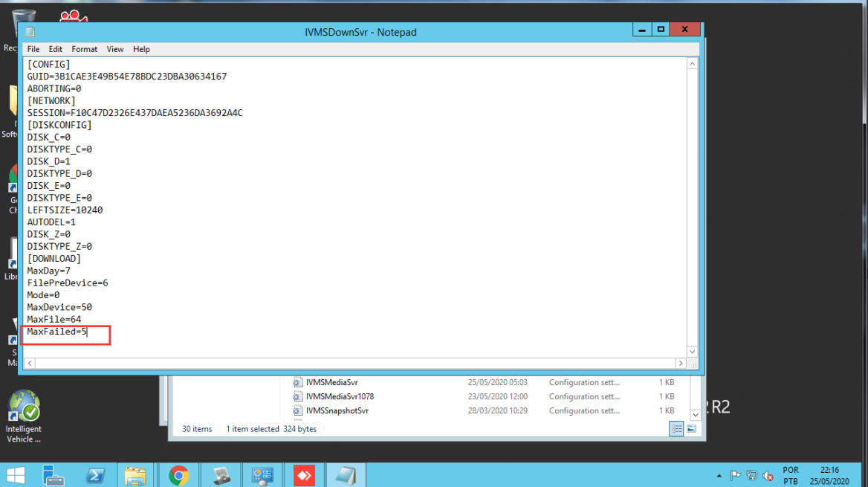
Task: Click the LEFTSIZE=10240 line
Action: click(65, 210)
